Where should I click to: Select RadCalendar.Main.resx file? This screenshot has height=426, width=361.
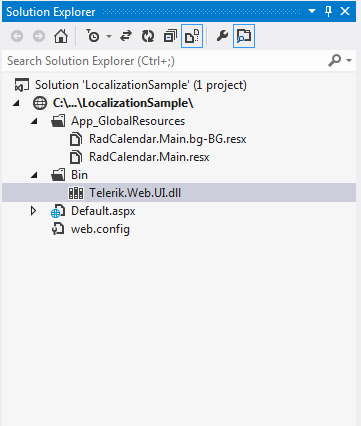tap(149, 157)
